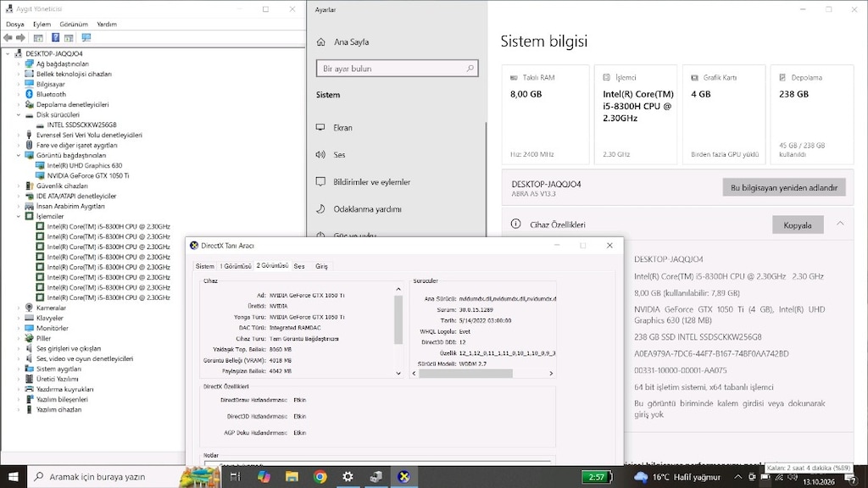This screenshot has width=868, height=488.
Task: Switch to the Giriş tab in DirectX
Action: [321, 266]
